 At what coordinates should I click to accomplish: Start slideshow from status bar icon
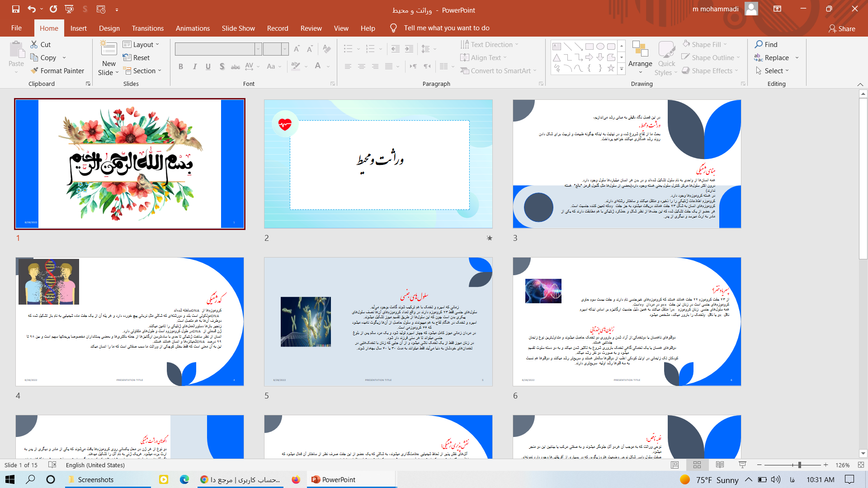(742, 465)
